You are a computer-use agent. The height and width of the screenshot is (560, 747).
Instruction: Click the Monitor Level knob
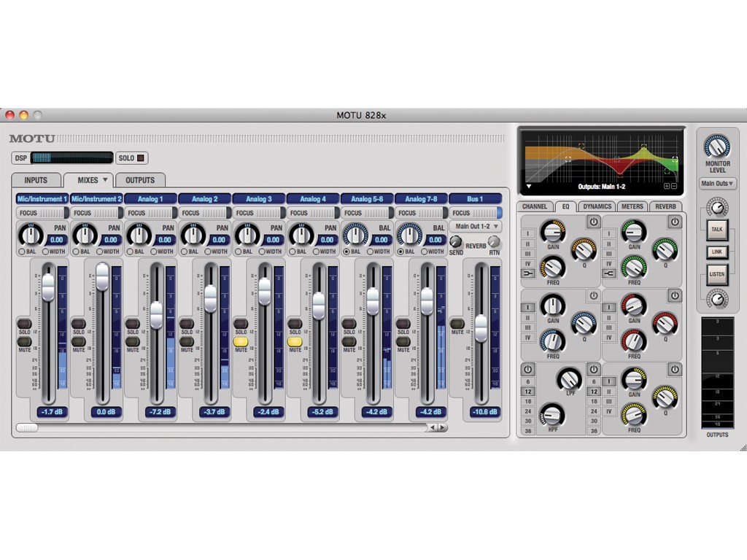click(717, 147)
